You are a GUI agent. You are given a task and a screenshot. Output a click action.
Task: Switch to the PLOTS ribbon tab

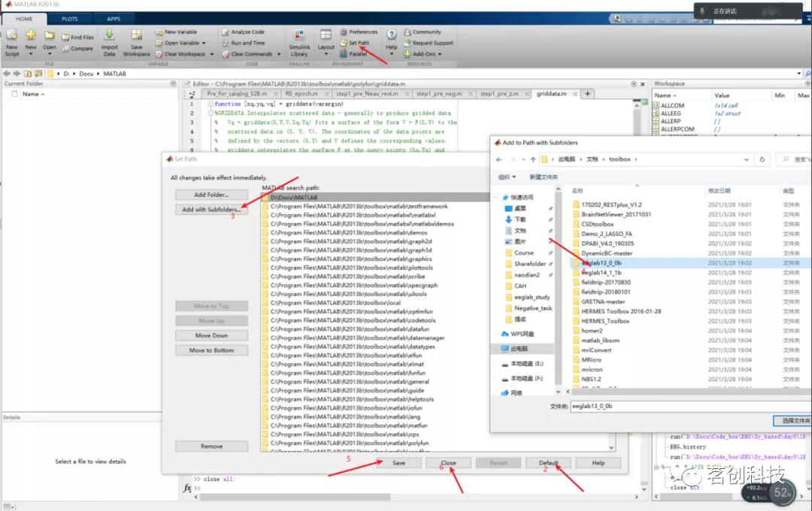(69, 19)
